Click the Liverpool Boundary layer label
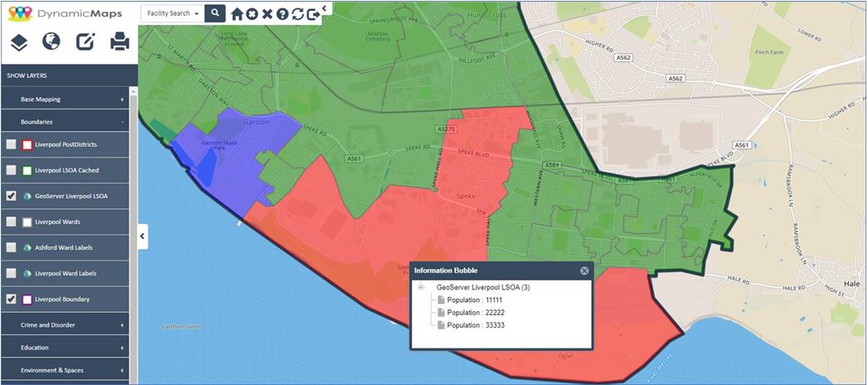 (62, 300)
